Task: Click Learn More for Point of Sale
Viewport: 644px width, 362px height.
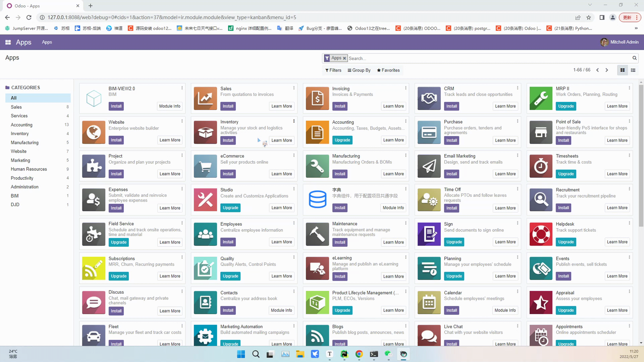Action: (617, 140)
